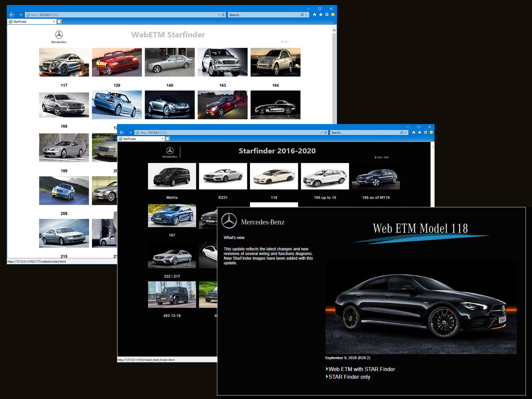Open Tools gear in WebETM Starfinder window
532x399 pixels.
coord(327,15)
